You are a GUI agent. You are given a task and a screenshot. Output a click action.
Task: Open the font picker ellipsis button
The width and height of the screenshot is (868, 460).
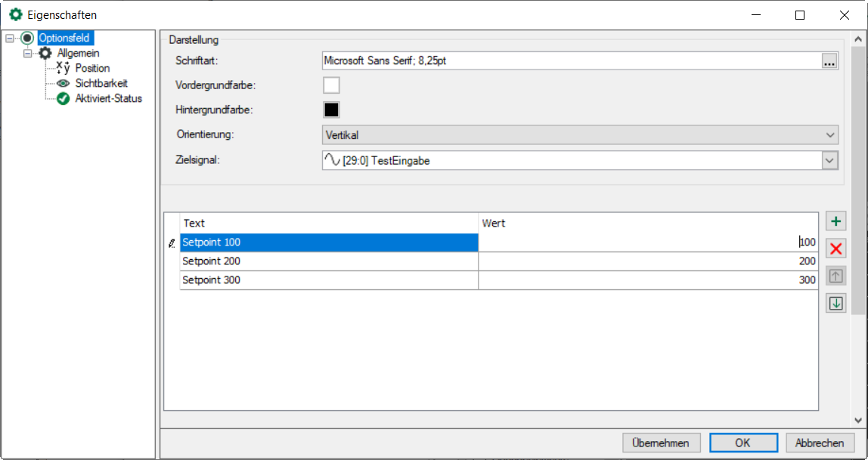click(829, 61)
